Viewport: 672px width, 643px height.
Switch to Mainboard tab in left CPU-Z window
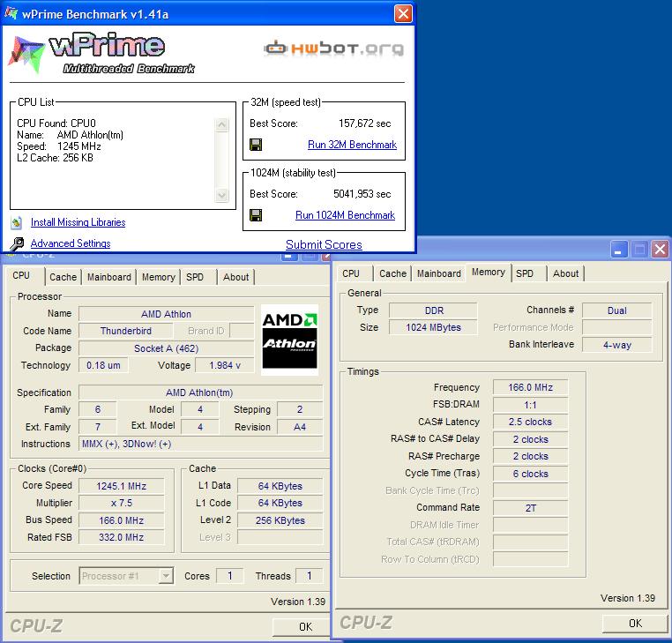(109, 277)
